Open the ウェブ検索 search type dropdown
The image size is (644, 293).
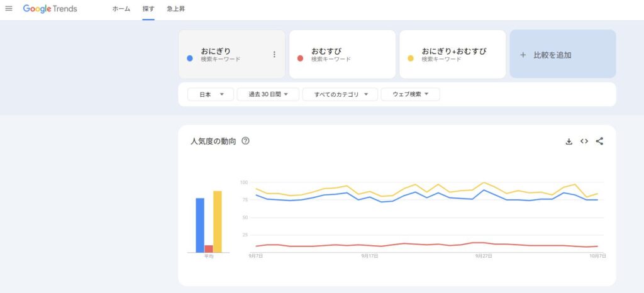[410, 94]
